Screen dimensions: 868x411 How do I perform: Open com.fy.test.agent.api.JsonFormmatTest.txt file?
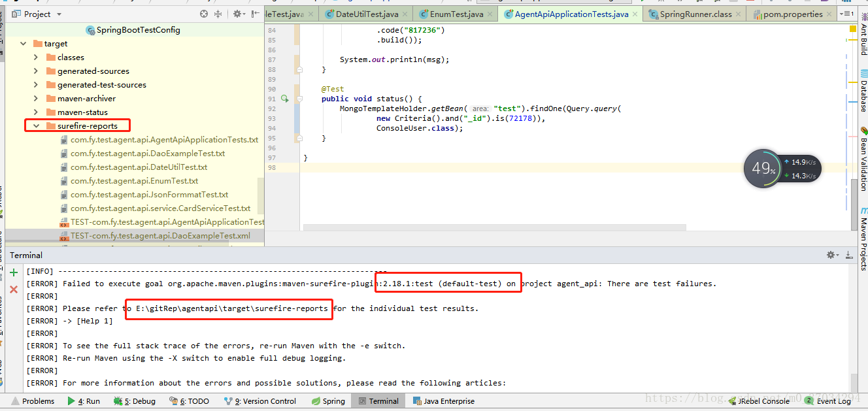pyautogui.click(x=144, y=195)
